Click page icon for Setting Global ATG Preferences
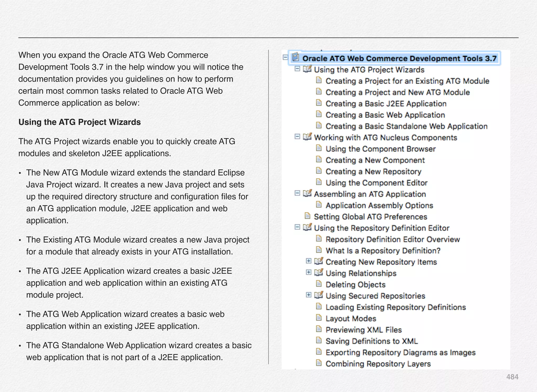 pos(307,216)
